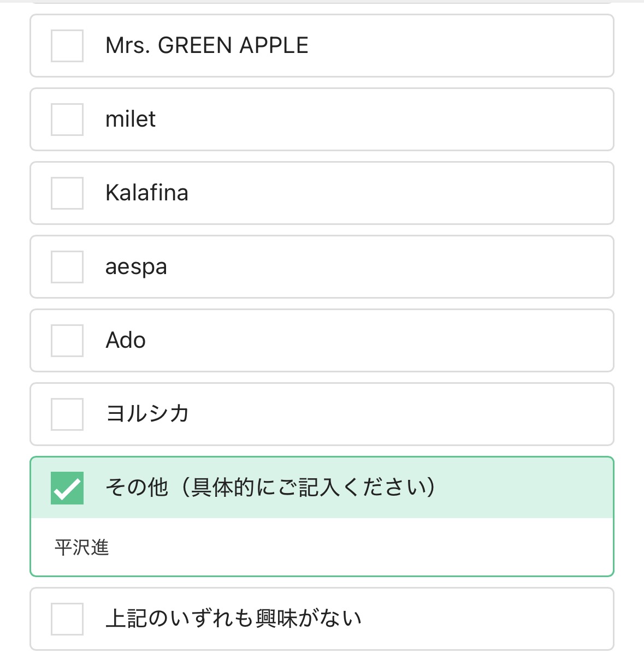
Task: Check the 上記のいずれも興味がない checkbox
Action: pyautogui.click(x=67, y=619)
